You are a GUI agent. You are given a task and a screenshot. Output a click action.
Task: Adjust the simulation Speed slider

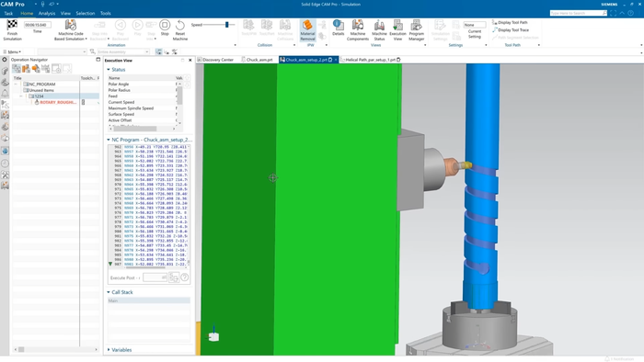click(226, 25)
